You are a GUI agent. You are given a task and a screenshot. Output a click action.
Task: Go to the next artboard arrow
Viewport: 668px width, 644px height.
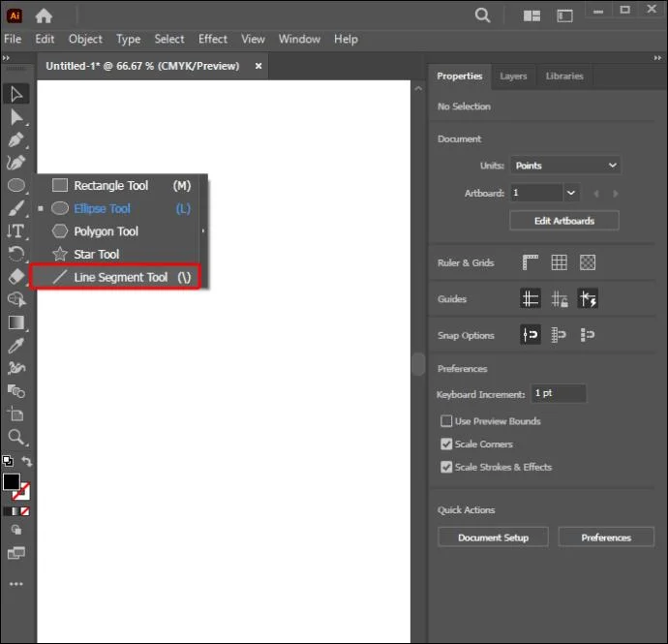[x=615, y=194]
